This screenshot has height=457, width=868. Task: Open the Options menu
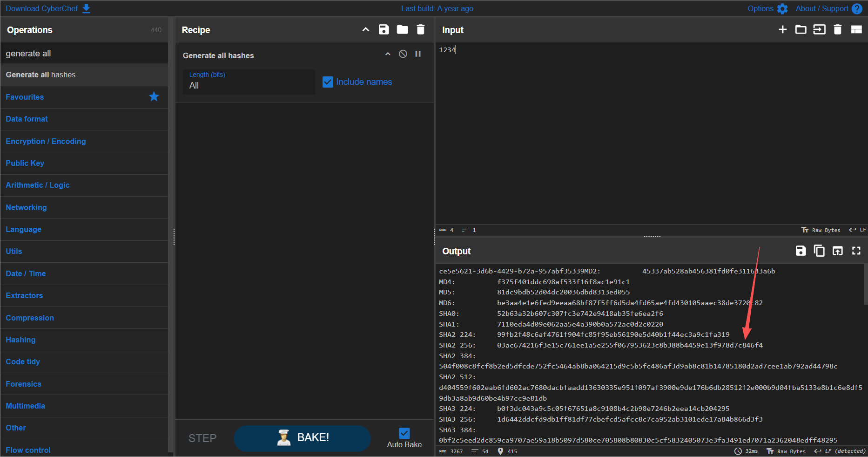[x=767, y=8]
